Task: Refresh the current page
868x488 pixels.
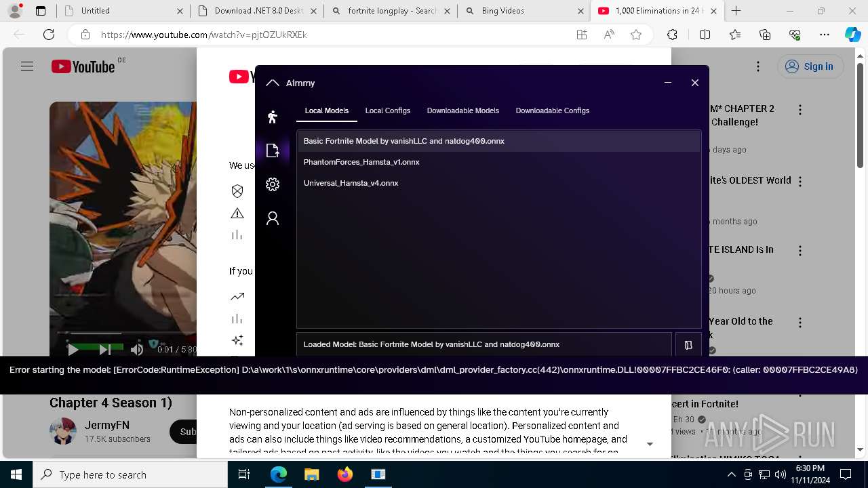Action: (49, 35)
